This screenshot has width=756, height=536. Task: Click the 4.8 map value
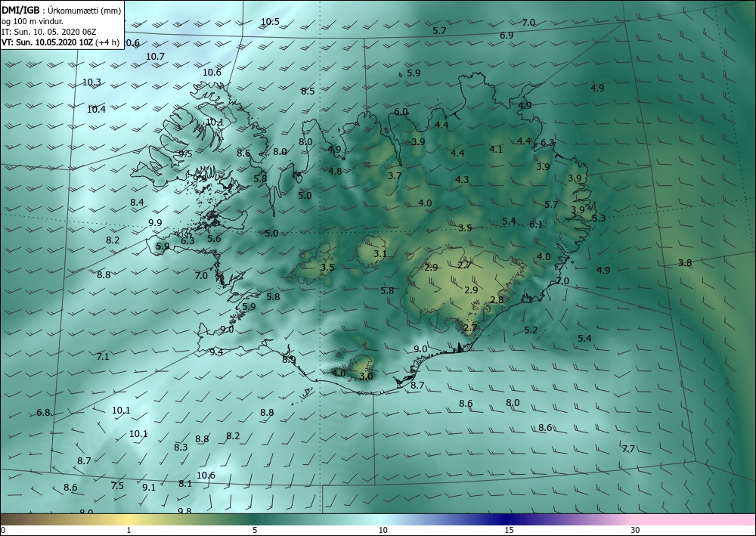point(335,171)
